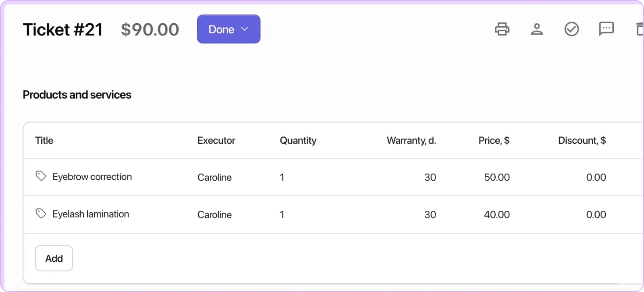
Task: Click the Title column header
Action: click(x=44, y=140)
